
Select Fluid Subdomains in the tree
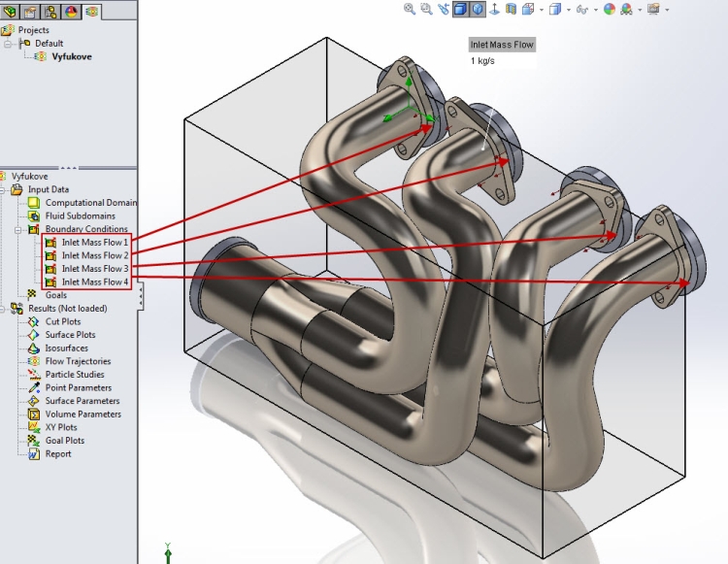[80, 216]
